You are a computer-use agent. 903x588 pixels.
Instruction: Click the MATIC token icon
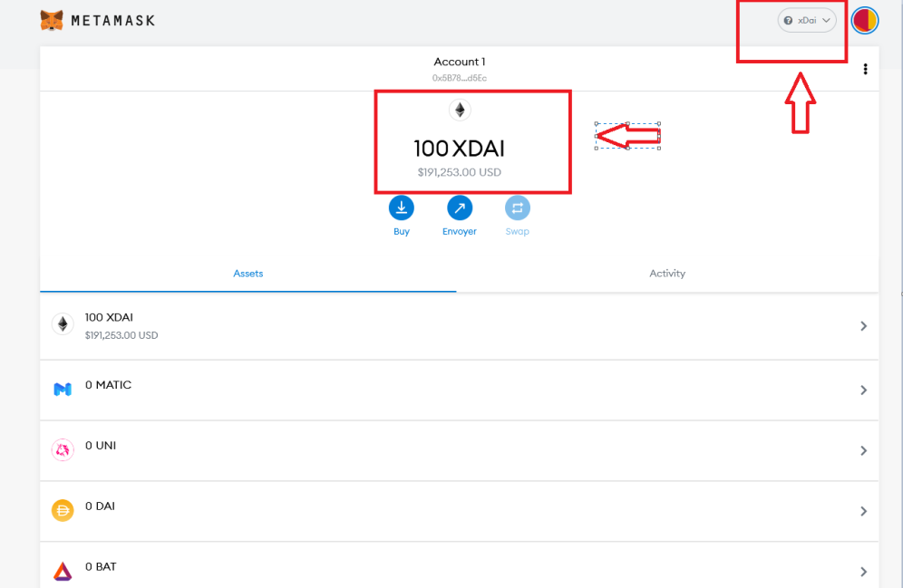[x=63, y=390]
